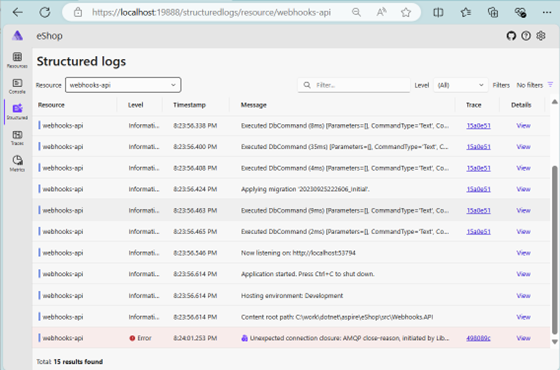Sort by the Resource column header

(x=51, y=105)
